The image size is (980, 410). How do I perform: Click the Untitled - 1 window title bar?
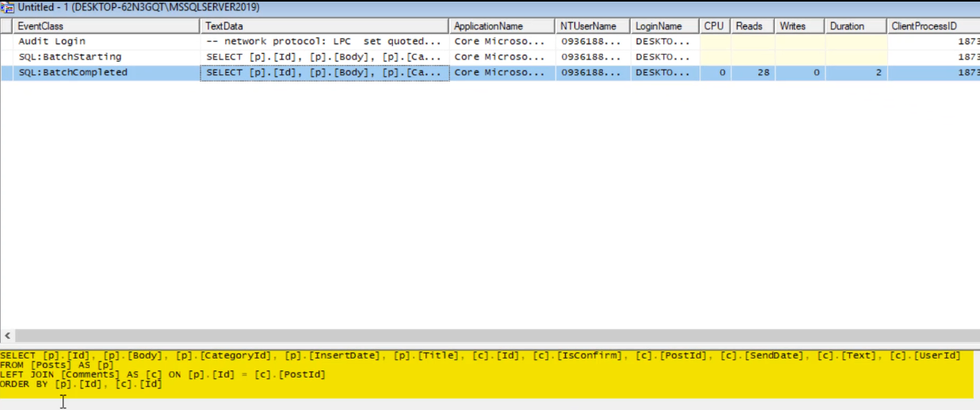point(490,7)
